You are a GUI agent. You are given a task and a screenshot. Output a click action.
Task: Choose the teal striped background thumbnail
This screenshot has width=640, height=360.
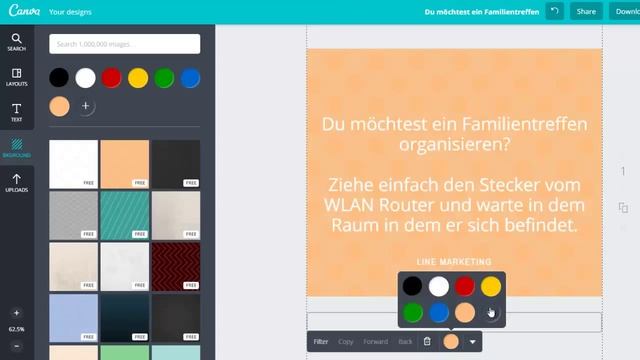124,216
